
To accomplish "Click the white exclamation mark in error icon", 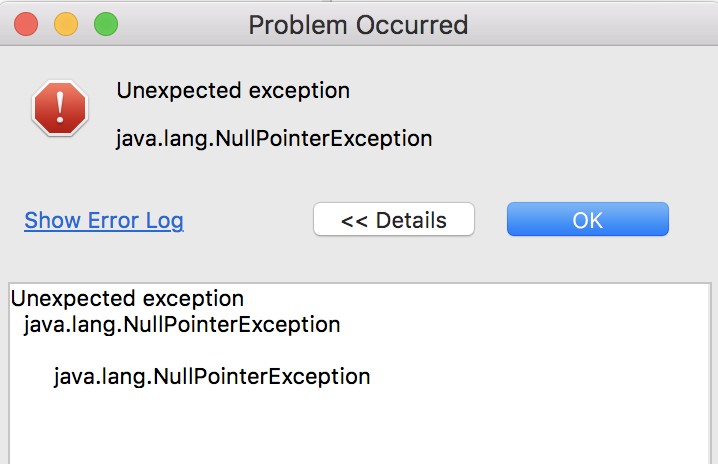I will pos(60,107).
